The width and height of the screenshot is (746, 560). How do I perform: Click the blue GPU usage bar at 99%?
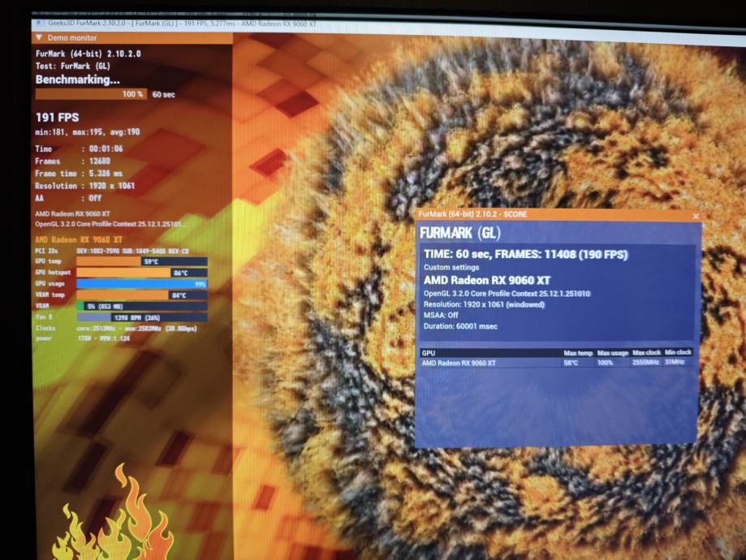tap(142, 284)
